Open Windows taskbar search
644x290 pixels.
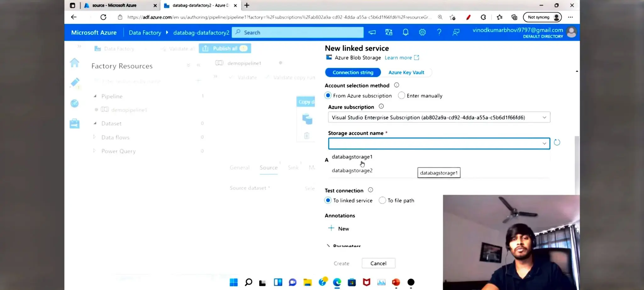coord(248,282)
